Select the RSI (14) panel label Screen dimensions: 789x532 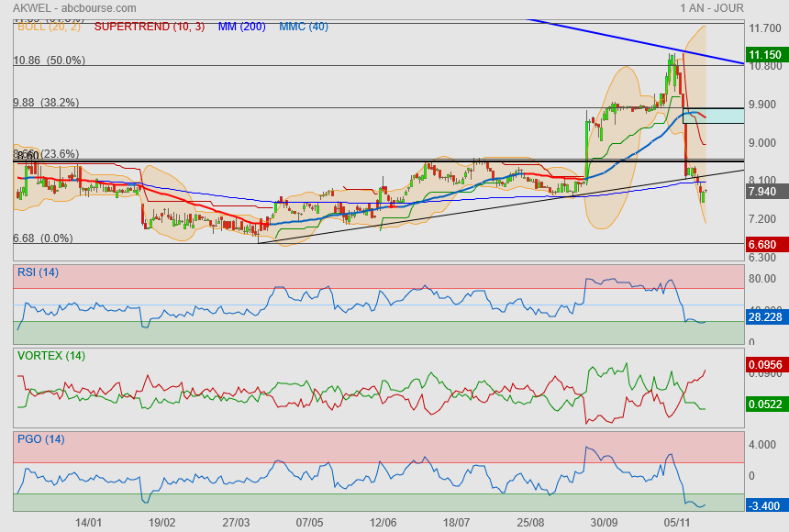(38, 272)
